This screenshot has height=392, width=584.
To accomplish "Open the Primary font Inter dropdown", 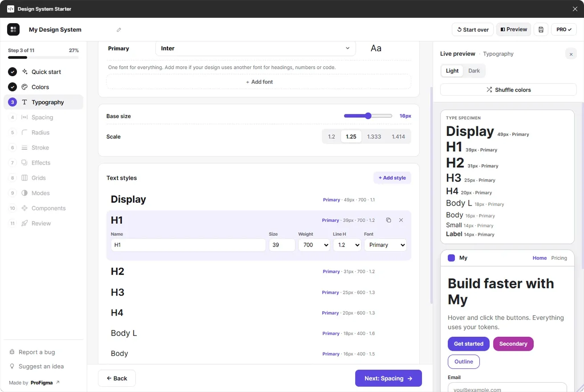I will (255, 48).
